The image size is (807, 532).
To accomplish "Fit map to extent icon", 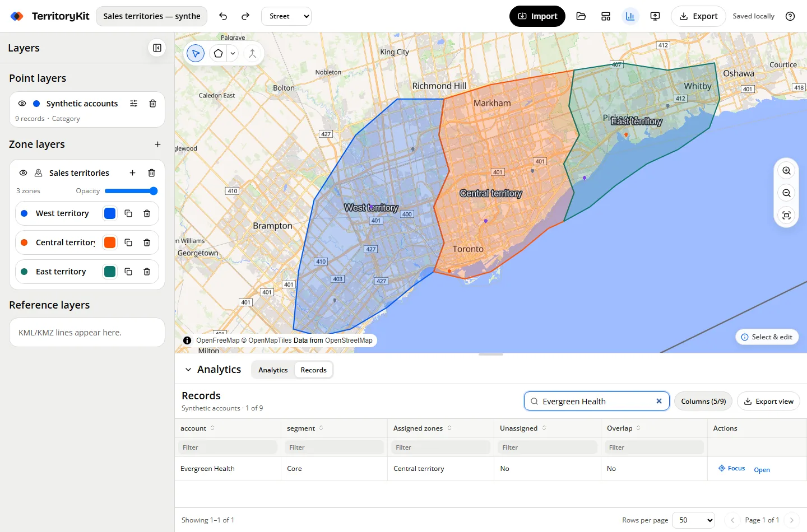I will click(787, 216).
